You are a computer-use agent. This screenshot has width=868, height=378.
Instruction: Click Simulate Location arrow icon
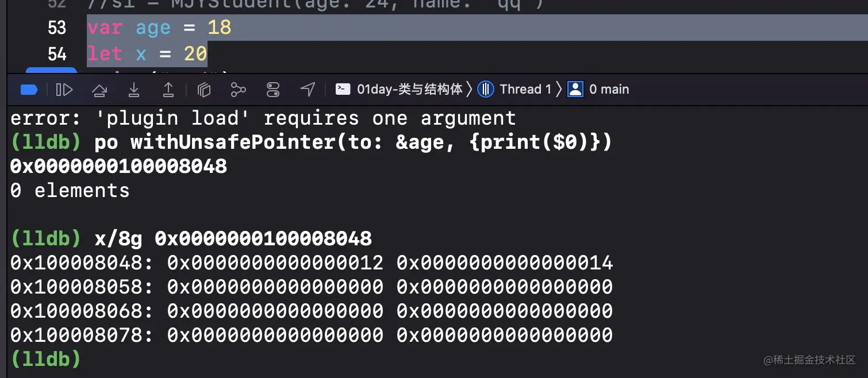pos(308,90)
